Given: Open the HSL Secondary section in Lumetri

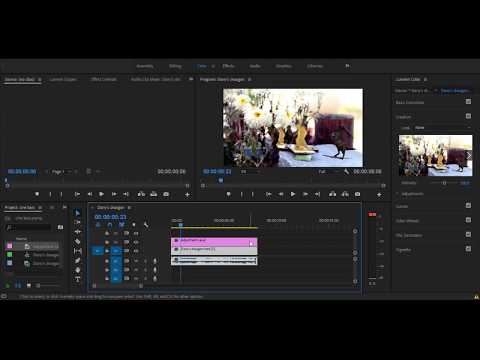Looking at the screenshot, I should [x=409, y=235].
